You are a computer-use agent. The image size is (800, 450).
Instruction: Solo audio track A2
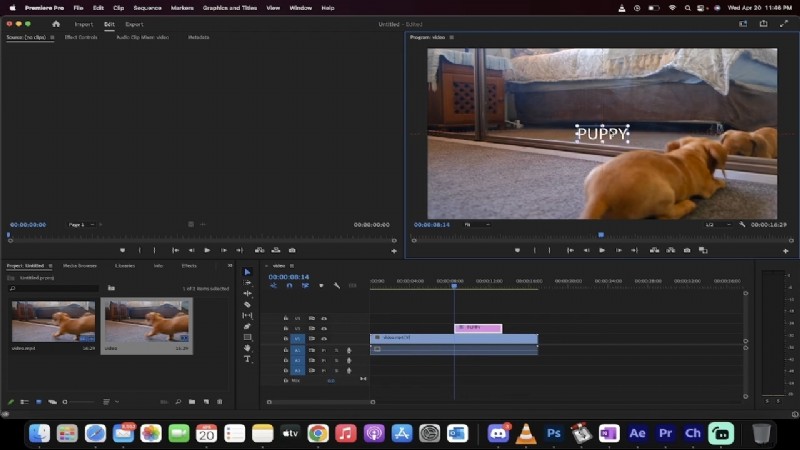click(336, 360)
